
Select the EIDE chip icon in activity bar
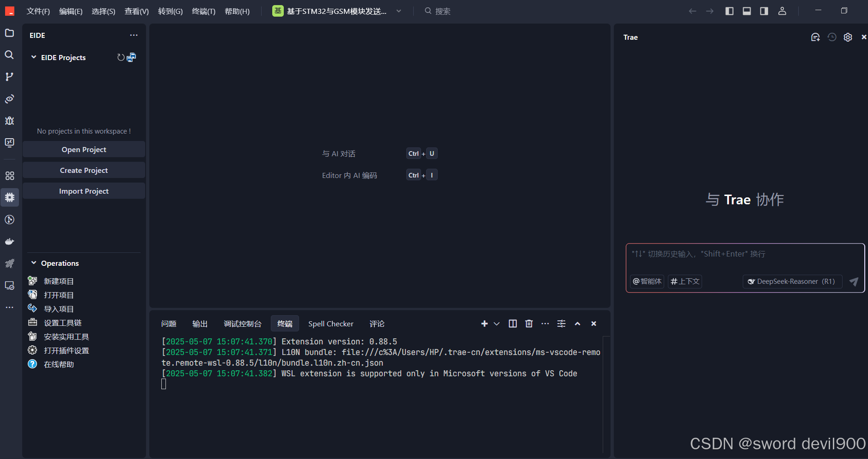[x=9, y=197]
